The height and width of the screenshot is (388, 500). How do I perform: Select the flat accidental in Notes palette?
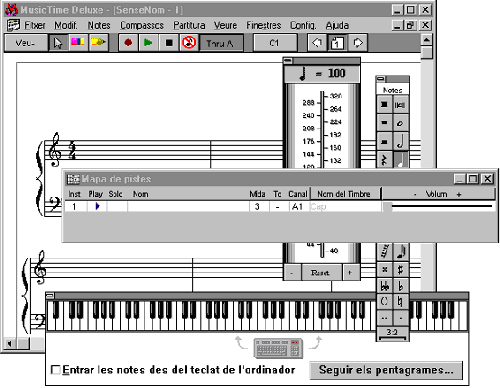point(401,286)
